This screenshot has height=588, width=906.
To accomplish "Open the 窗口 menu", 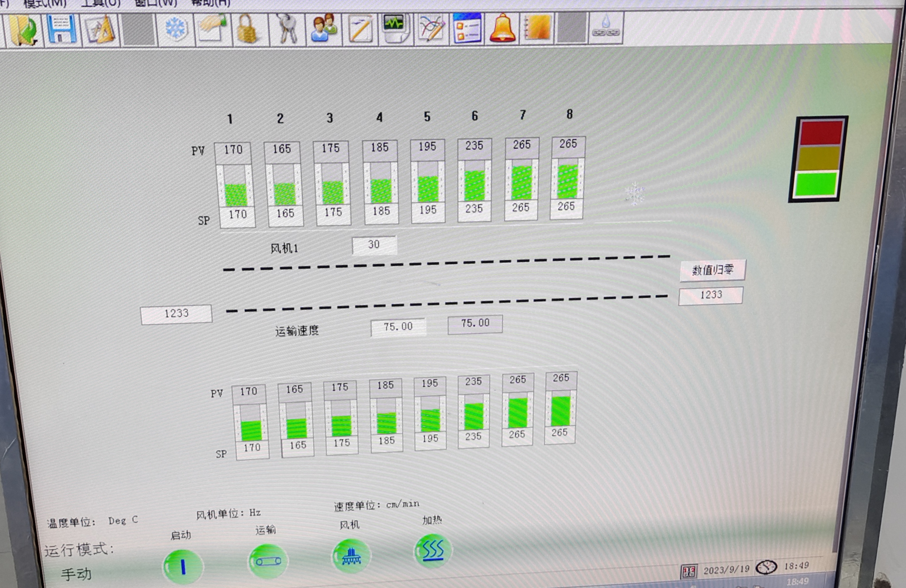I will [156, 3].
